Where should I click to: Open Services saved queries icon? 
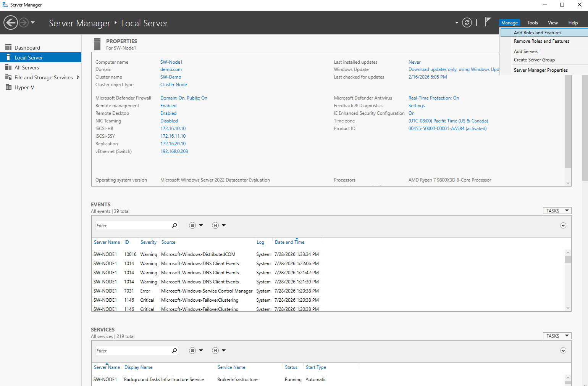point(215,351)
